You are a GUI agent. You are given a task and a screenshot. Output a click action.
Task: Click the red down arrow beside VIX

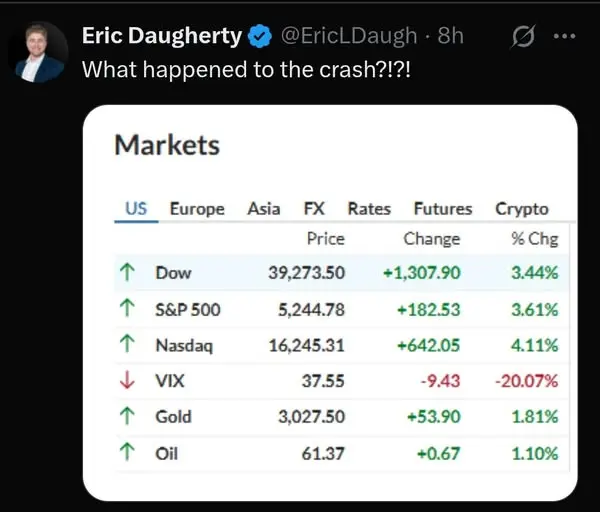pyautogui.click(x=127, y=381)
